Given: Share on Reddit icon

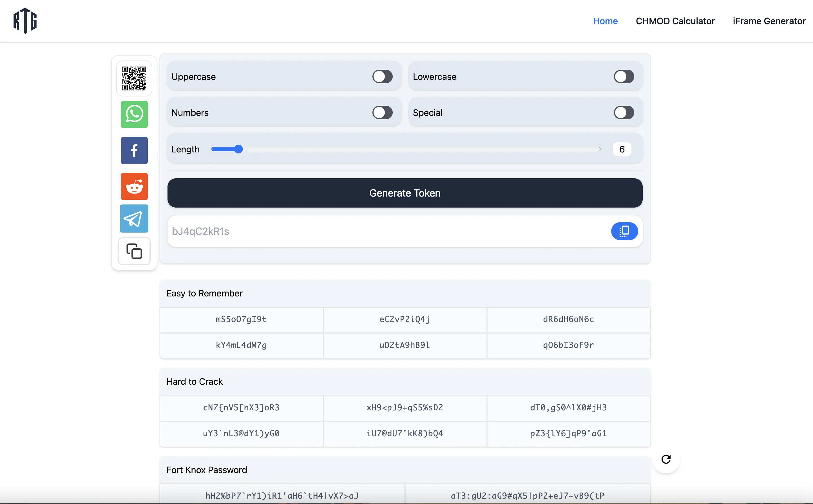Looking at the screenshot, I should (134, 186).
